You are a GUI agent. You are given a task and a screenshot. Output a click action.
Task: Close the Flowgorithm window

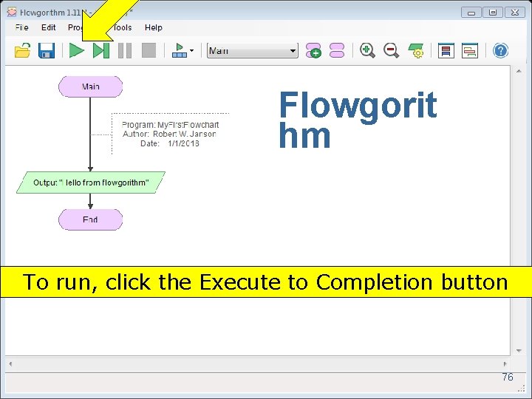coord(515,13)
